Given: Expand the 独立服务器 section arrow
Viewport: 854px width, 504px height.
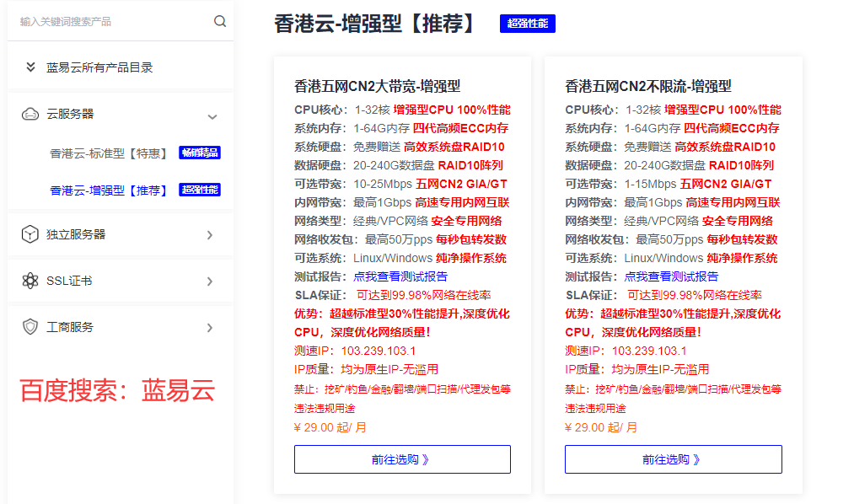Looking at the screenshot, I should coord(210,235).
